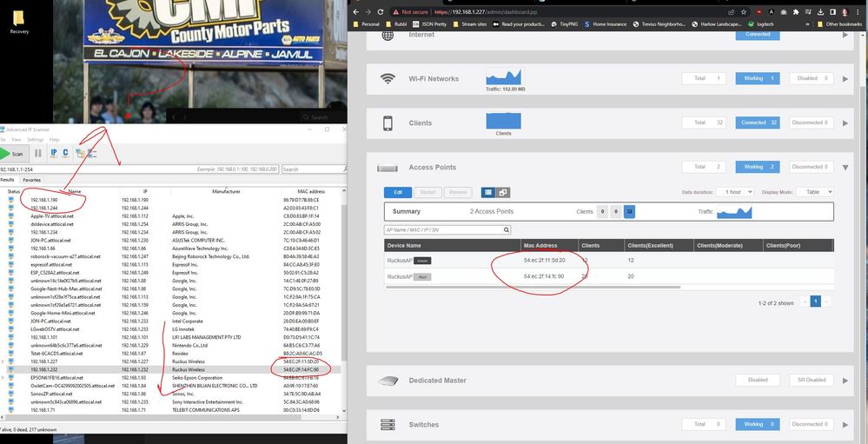Click the Edit button in Access Points
Image resolution: width=868 pixels, height=444 pixels.
pyautogui.click(x=398, y=192)
